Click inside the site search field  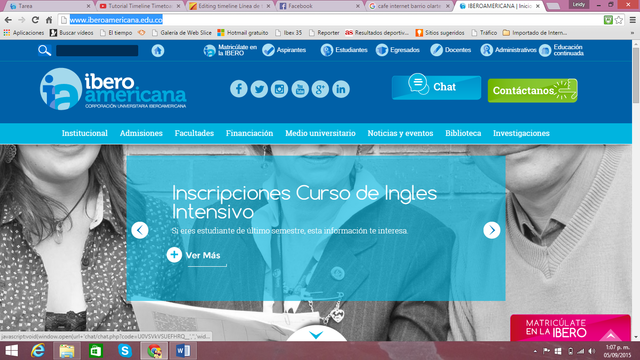pyautogui.click(x=97, y=51)
